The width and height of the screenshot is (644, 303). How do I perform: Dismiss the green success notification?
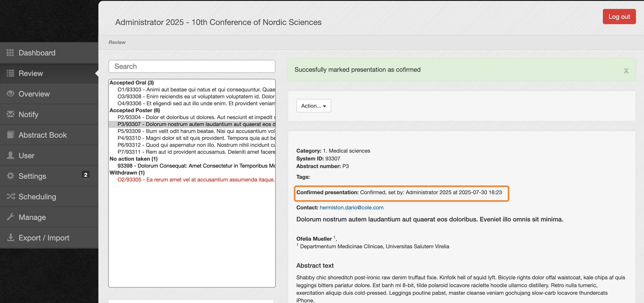pos(626,71)
